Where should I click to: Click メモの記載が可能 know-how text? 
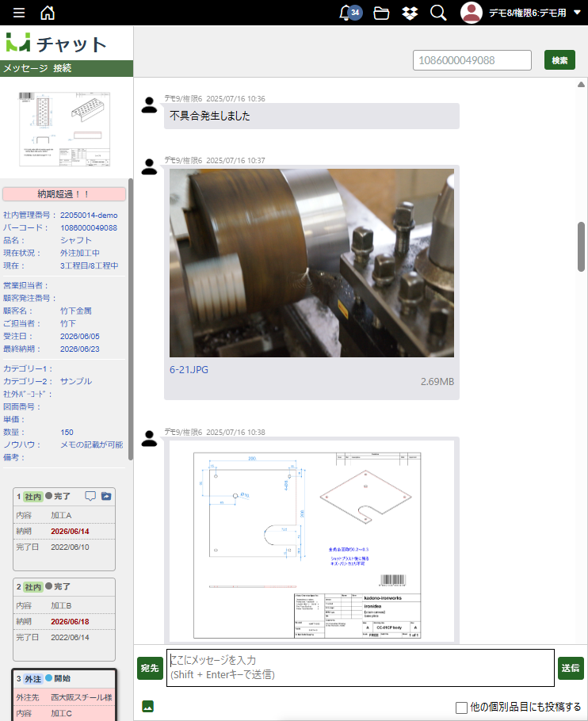91,444
